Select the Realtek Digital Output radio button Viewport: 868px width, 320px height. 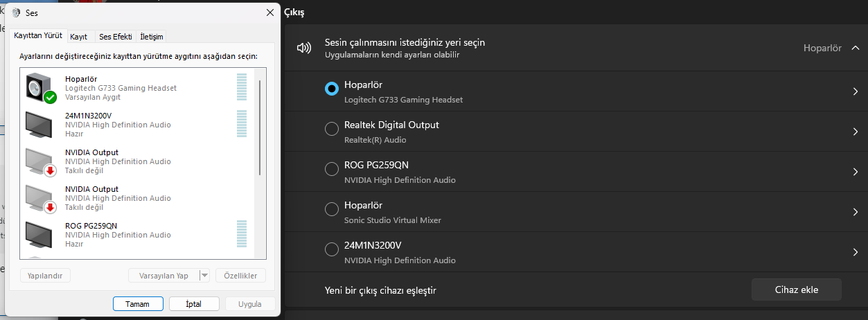pyautogui.click(x=332, y=129)
